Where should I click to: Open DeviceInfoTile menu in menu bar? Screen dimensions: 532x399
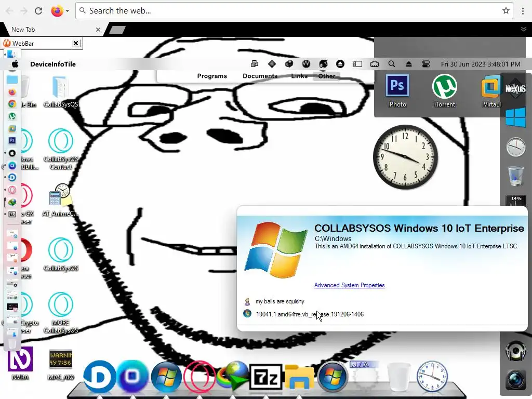click(53, 64)
